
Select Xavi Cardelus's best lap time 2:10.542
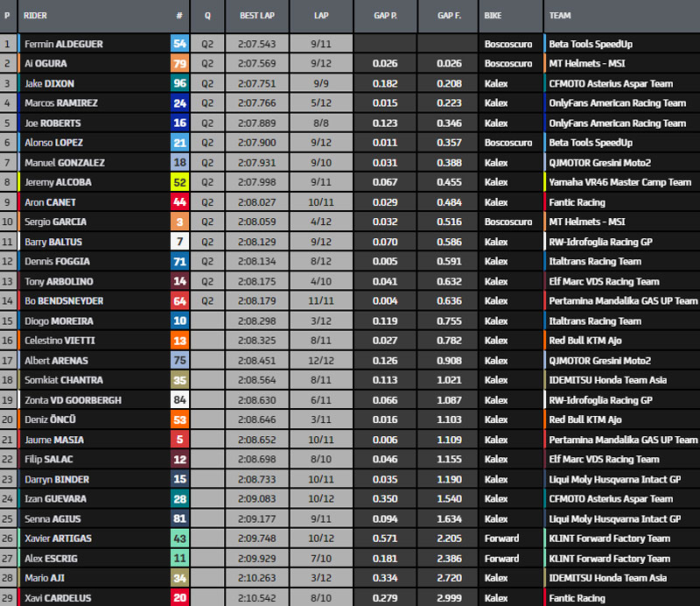(257, 598)
